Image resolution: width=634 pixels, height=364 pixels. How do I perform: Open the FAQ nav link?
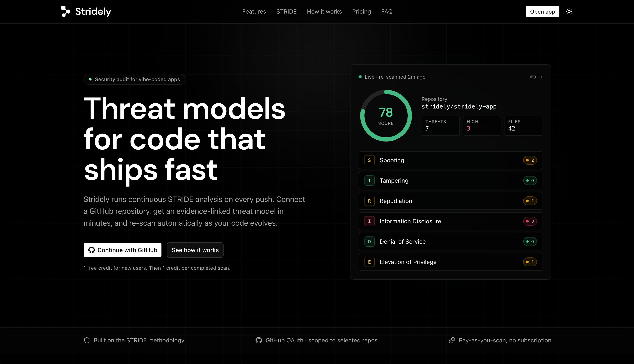(x=387, y=11)
